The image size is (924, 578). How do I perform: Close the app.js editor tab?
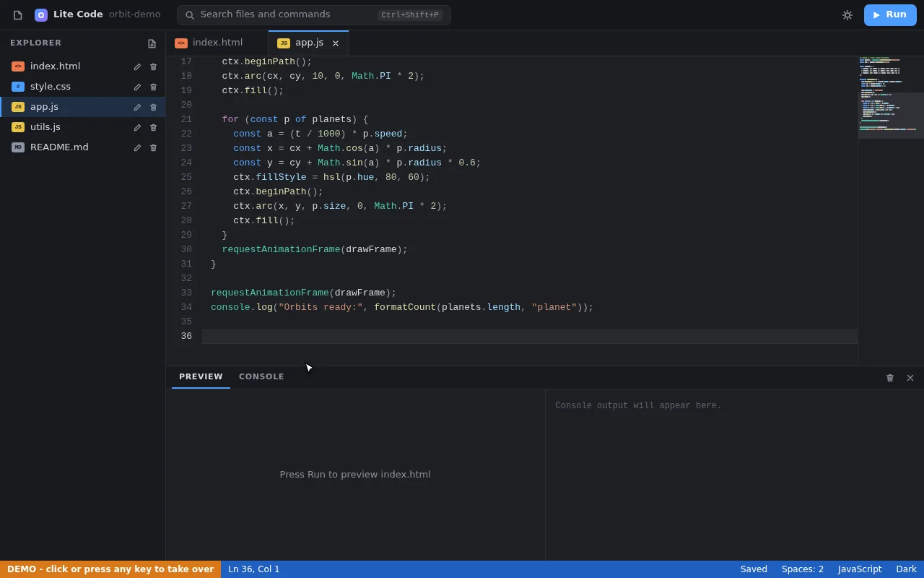point(336,43)
